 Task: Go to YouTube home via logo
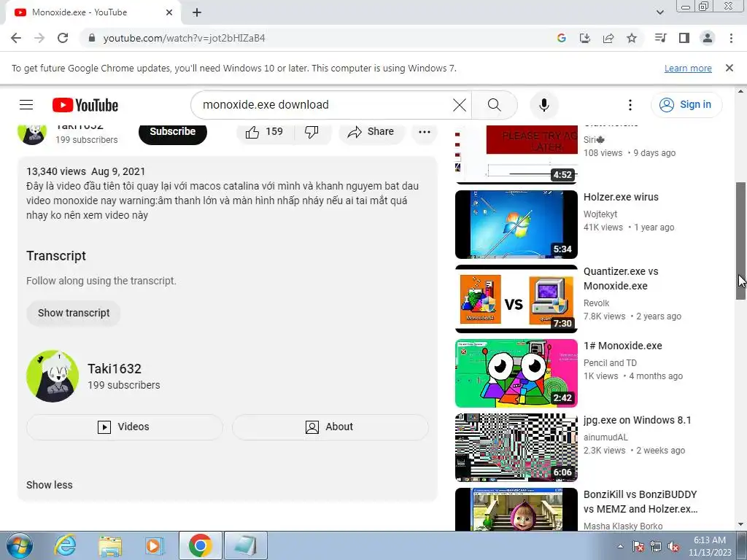pyautogui.click(x=85, y=105)
